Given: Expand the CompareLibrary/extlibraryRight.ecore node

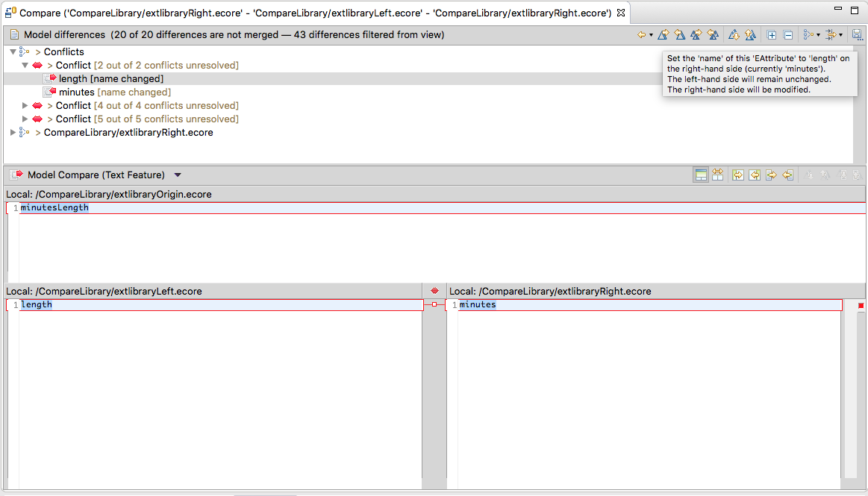Looking at the screenshot, I should pyautogui.click(x=13, y=132).
